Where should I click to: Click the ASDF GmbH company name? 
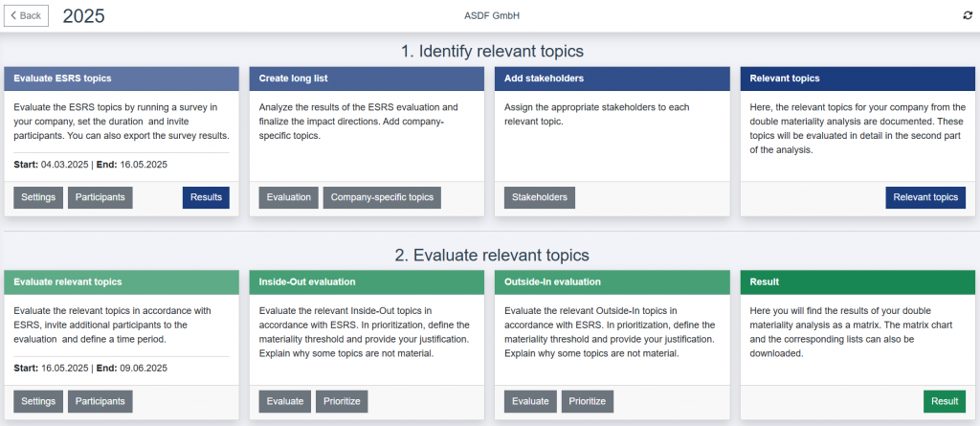pyautogui.click(x=490, y=16)
